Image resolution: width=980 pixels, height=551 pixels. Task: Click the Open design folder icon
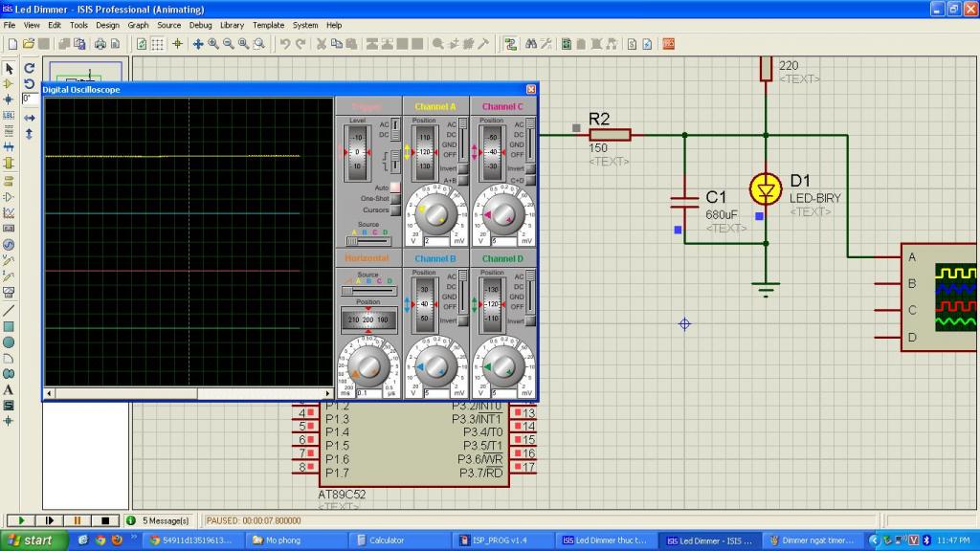pyautogui.click(x=29, y=44)
